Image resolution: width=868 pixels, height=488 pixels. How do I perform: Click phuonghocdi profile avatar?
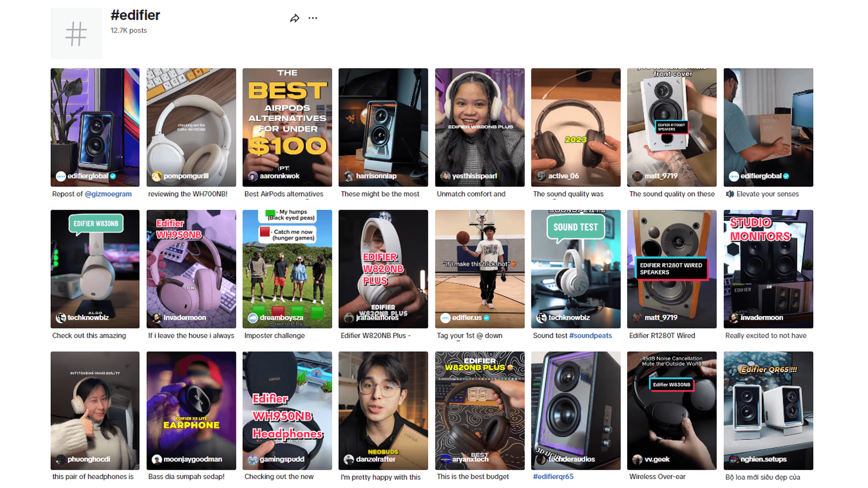(x=61, y=460)
